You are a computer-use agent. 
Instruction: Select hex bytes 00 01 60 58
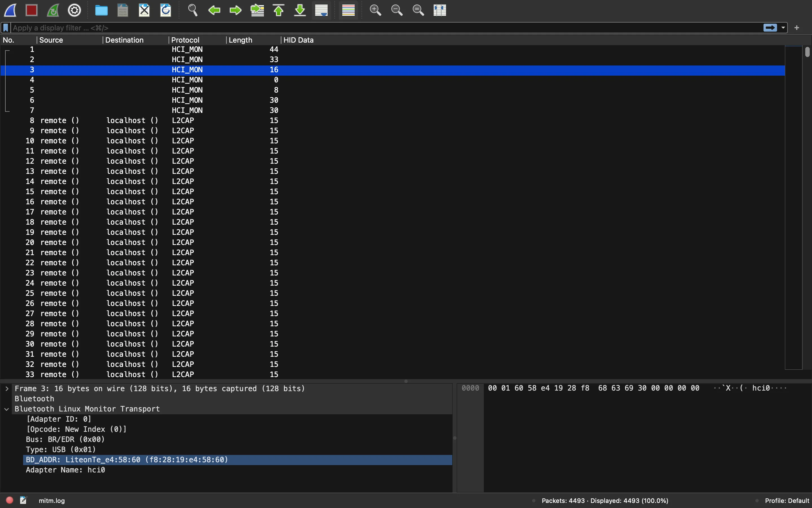[512, 388]
